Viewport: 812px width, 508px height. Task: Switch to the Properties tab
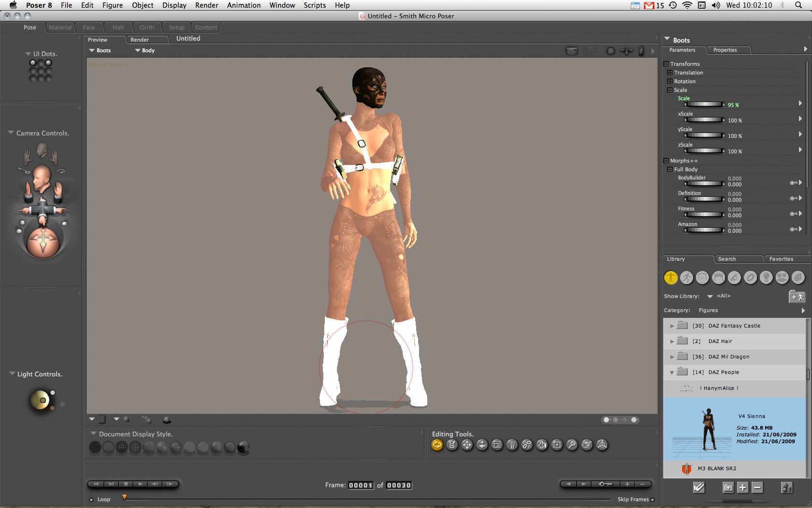(725, 50)
